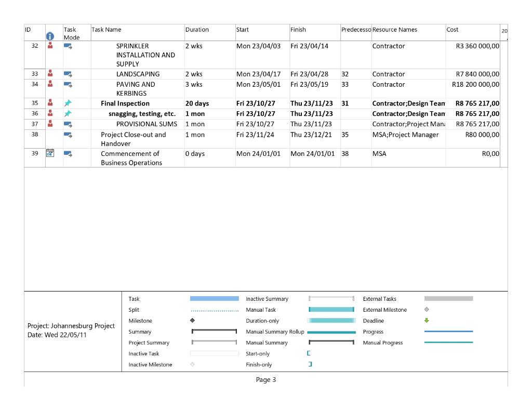
Task: Click the External Milestone diamond in legend
Action: [427, 309]
